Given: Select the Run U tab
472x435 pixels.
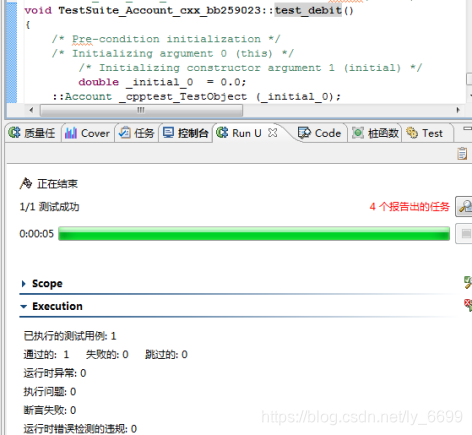Looking at the screenshot, I should coord(246,133).
